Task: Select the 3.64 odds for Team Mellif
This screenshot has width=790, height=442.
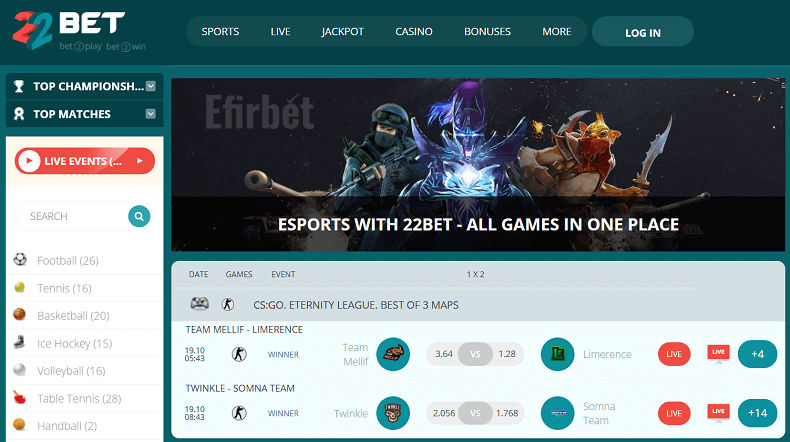Action: tap(444, 354)
